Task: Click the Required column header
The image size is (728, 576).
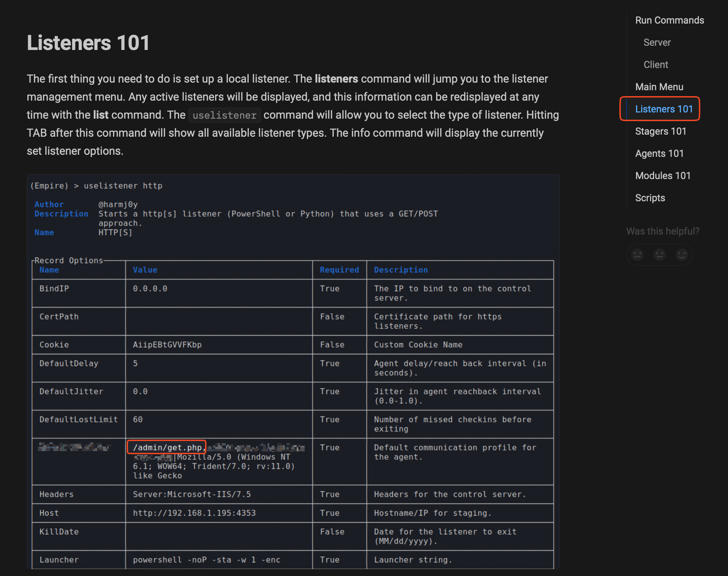Action: [x=339, y=270]
